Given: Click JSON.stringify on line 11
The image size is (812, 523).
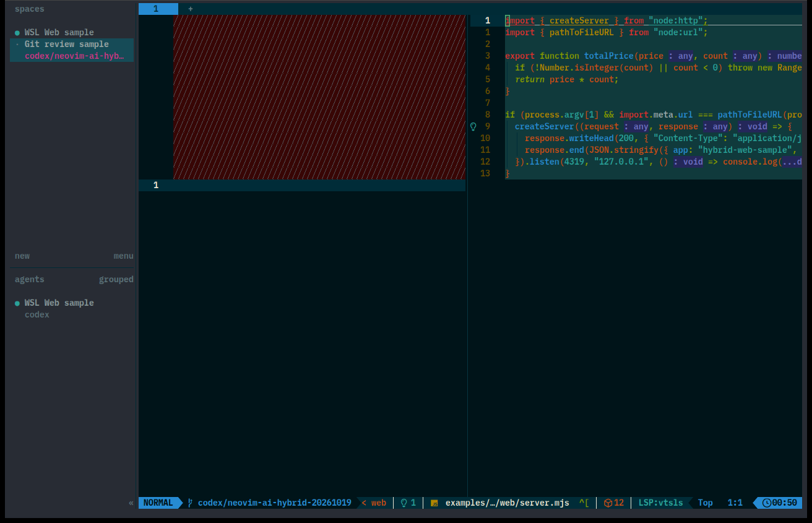Looking at the screenshot, I should pyautogui.click(x=624, y=150).
